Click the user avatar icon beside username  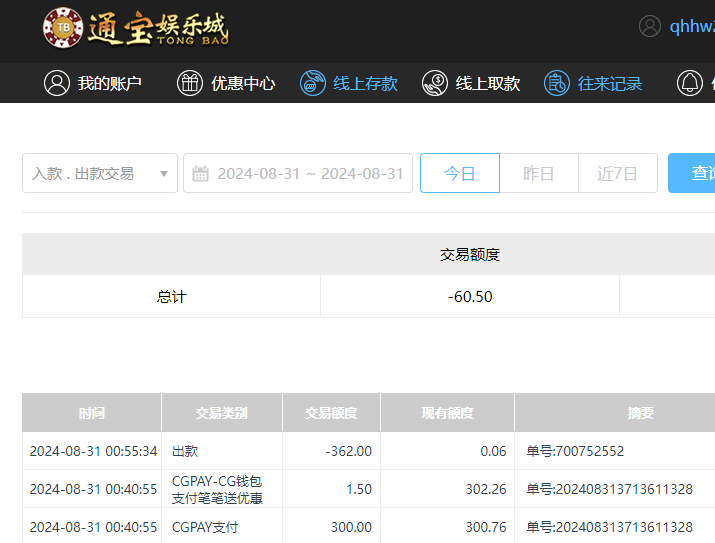[x=650, y=26]
